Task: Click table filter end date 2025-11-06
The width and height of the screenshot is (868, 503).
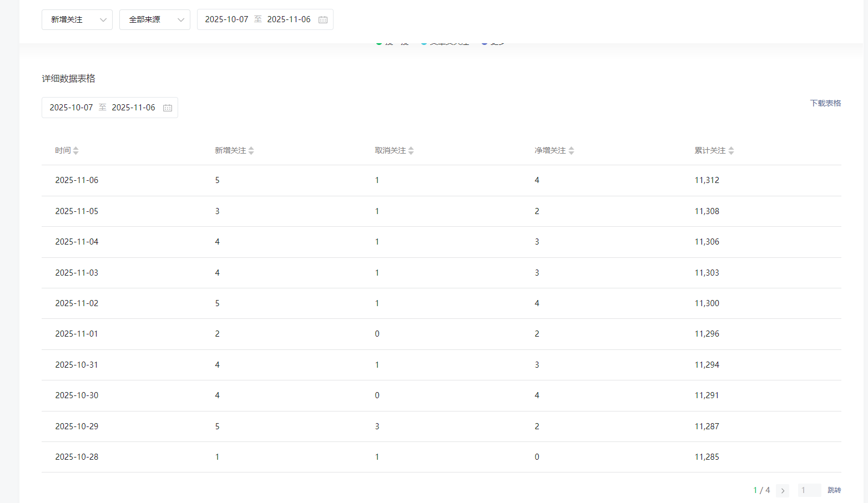Action: pos(133,108)
